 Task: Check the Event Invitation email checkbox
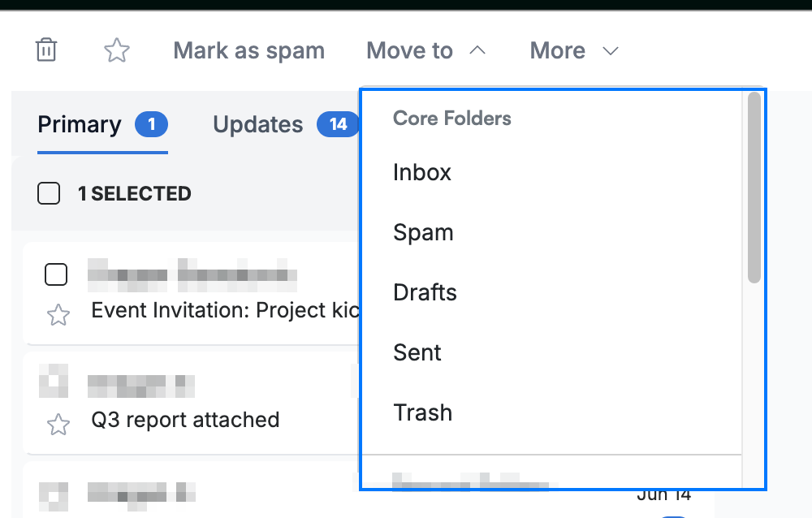click(56, 274)
